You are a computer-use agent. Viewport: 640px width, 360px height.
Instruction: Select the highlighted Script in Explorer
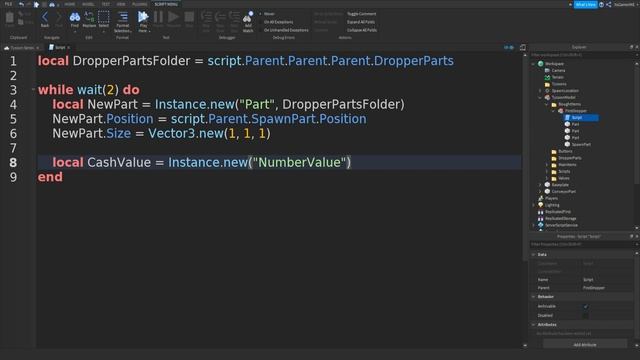pyautogui.click(x=581, y=118)
